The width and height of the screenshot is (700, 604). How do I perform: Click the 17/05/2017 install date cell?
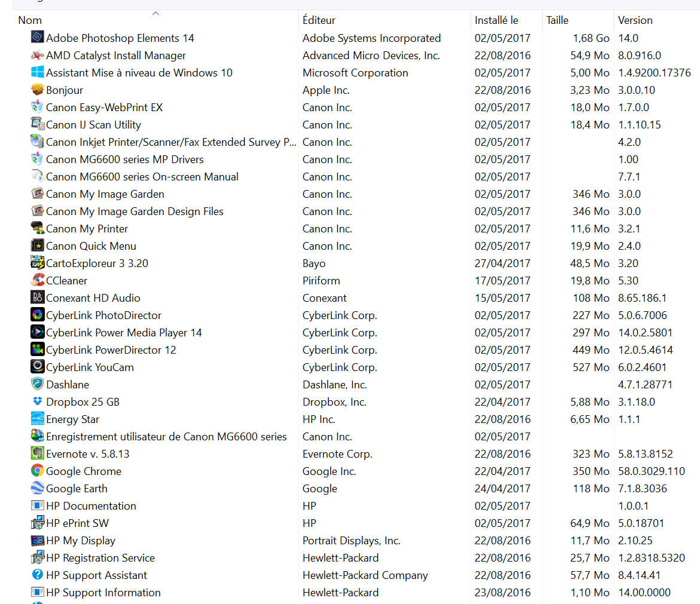(502, 281)
